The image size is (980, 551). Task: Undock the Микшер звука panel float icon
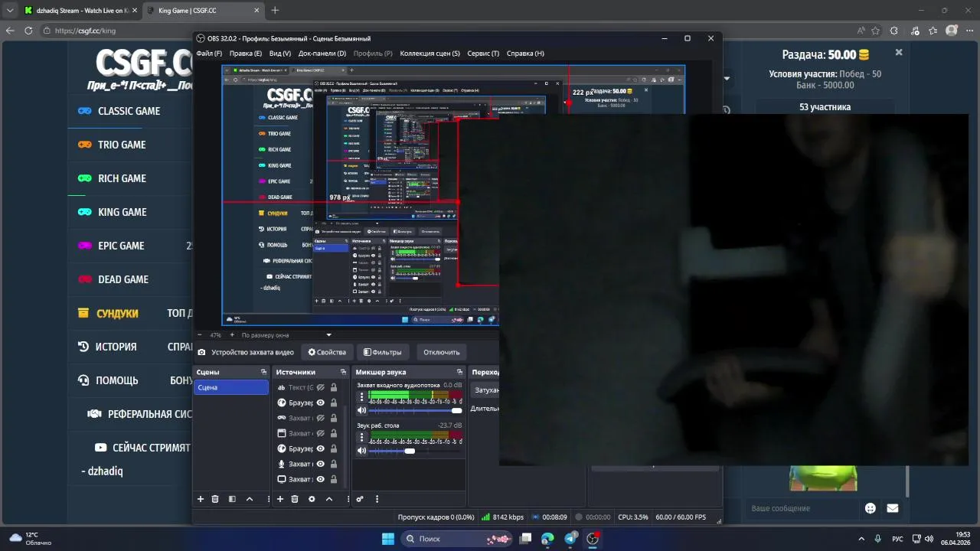pyautogui.click(x=459, y=372)
